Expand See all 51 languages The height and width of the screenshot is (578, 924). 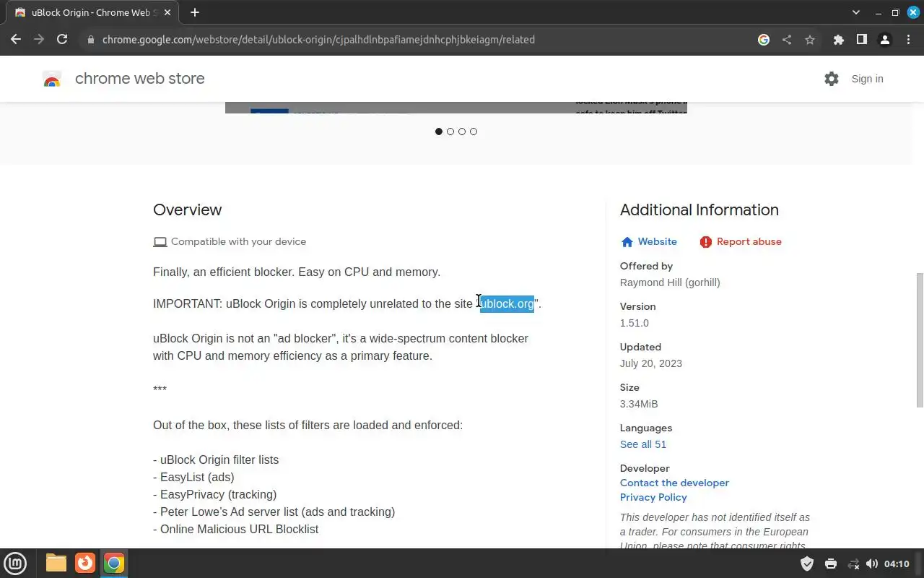642,444
